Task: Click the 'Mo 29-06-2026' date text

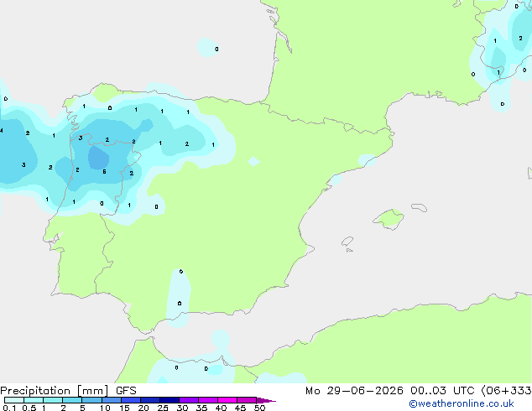Action: coord(354,391)
